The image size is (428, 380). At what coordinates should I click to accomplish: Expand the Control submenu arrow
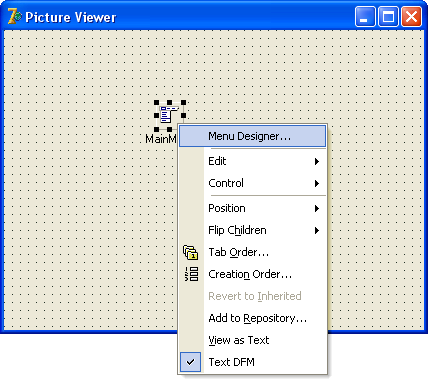(317, 184)
